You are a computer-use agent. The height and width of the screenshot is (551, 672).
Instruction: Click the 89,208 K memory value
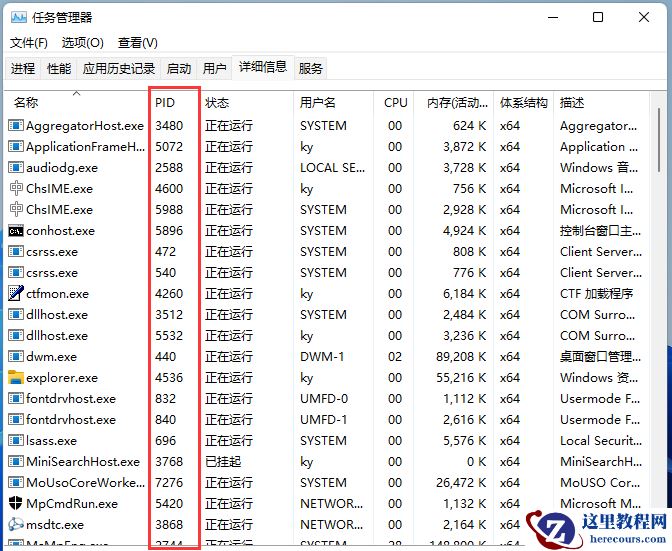tap(461, 356)
